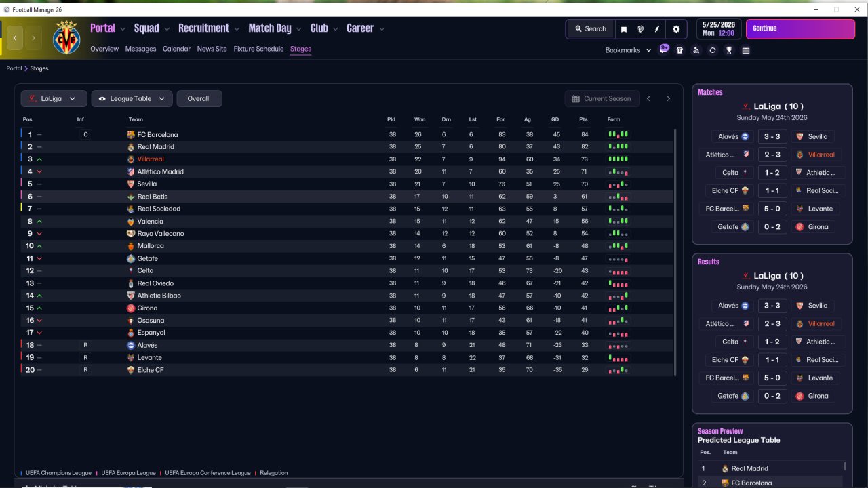Open the Messages sub-tab
Image resolution: width=868 pixels, height=488 pixels.
[140, 49]
